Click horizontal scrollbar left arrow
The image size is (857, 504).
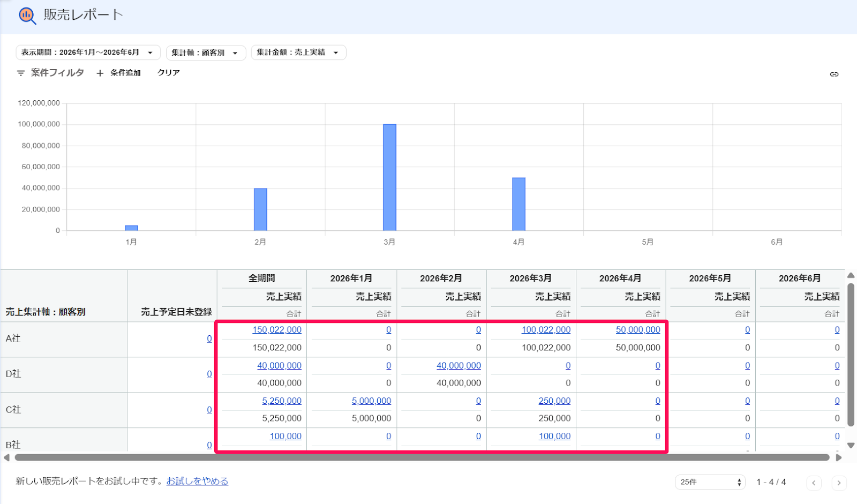coord(6,457)
